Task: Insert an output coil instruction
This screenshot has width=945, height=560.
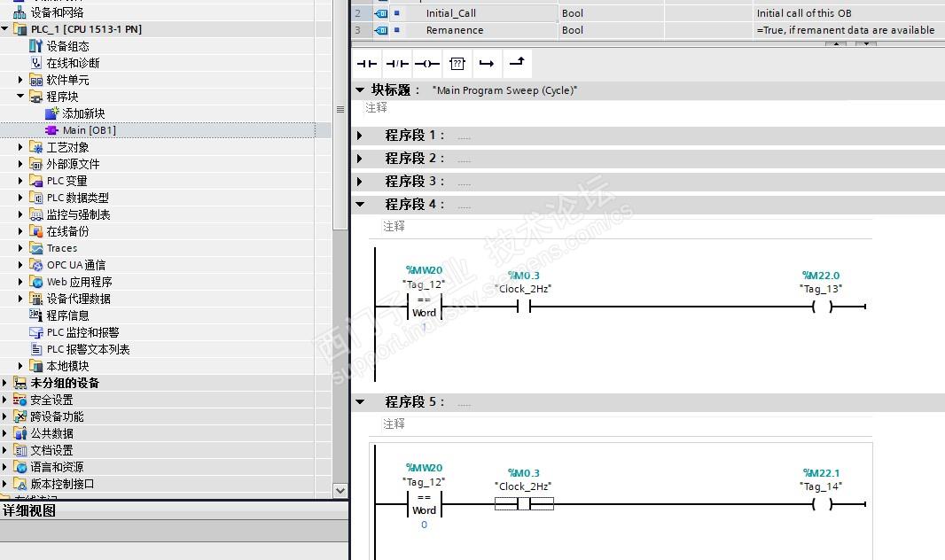Action: click(426, 63)
